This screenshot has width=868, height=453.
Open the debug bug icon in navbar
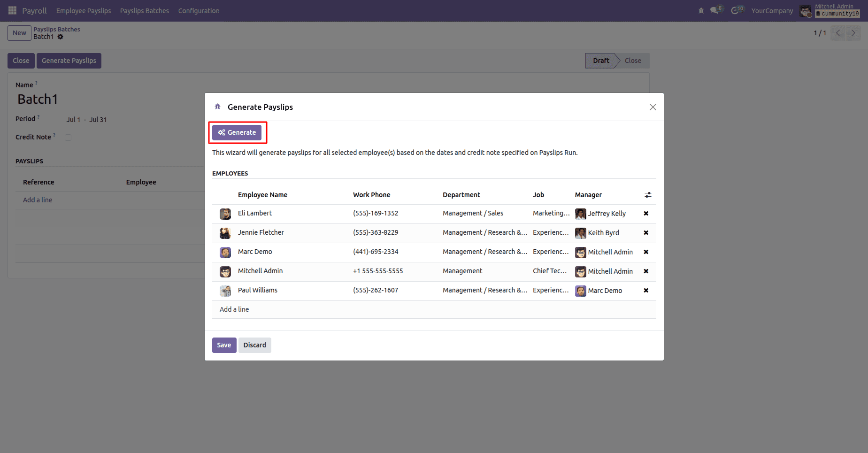pyautogui.click(x=701, y=10)
